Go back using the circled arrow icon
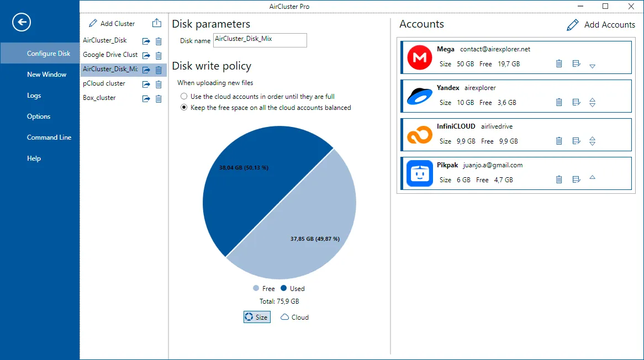Screen dimensions: 644x360 [x=22, y=22]
